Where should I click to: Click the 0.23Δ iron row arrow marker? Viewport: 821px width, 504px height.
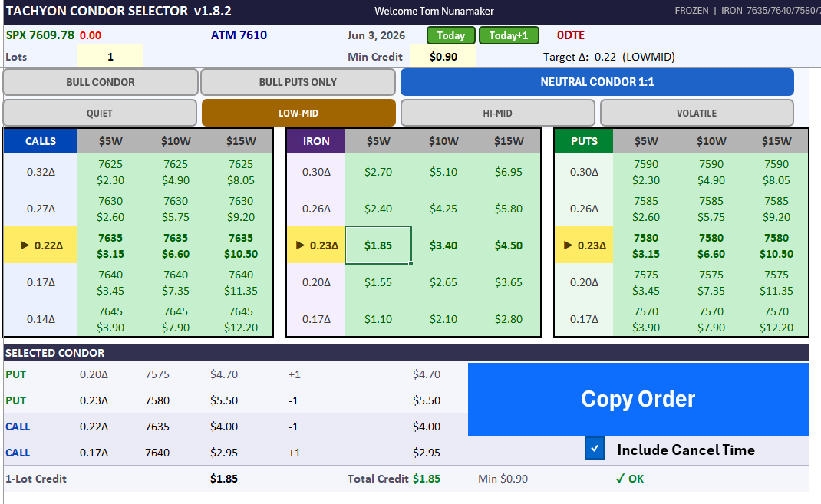pos(300,245)
